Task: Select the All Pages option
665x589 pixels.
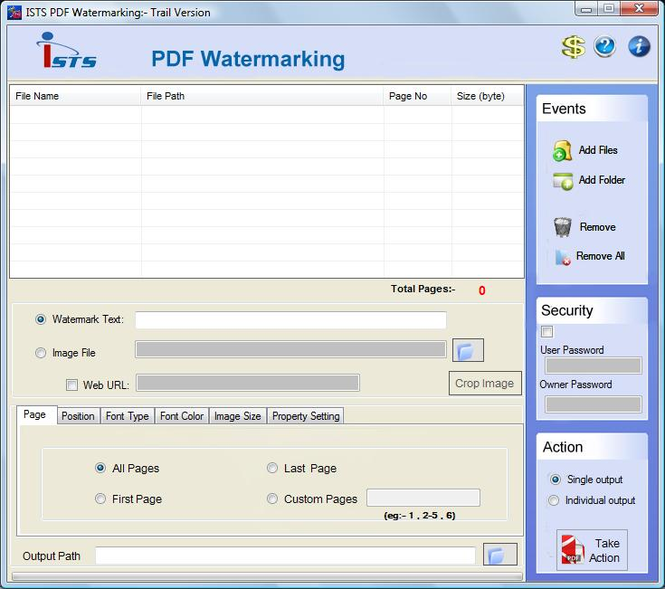Action: (x=101, y=468)
